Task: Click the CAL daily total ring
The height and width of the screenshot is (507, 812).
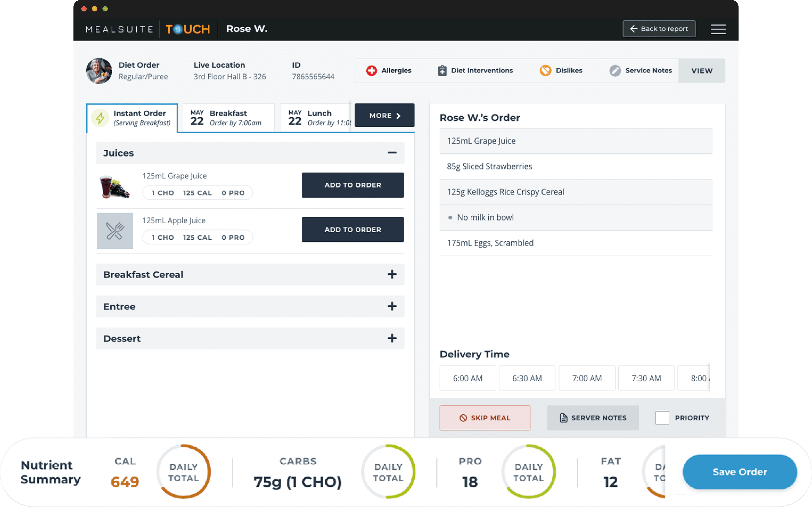Action: point(183,472)
